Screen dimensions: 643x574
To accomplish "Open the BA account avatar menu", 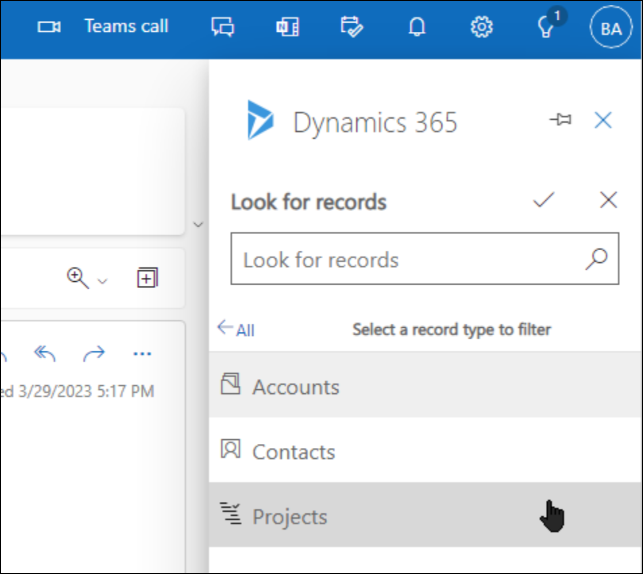I will (610, 27).
